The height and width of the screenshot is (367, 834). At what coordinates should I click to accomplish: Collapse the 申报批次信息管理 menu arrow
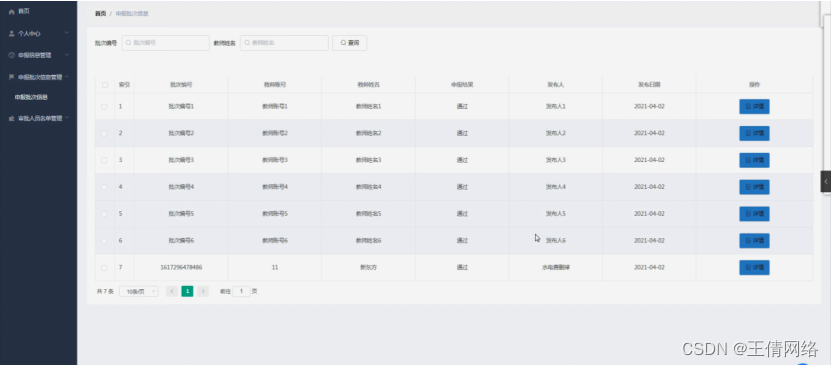[67, 77]
